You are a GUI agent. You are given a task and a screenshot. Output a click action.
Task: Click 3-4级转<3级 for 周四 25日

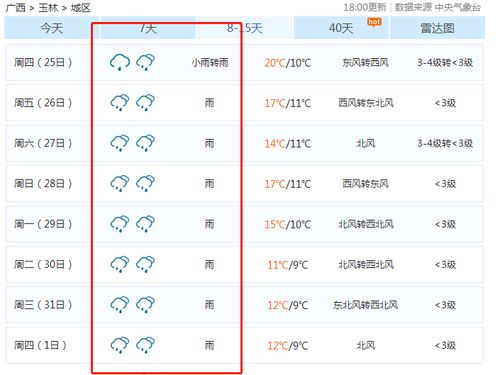tap(445, 62)
